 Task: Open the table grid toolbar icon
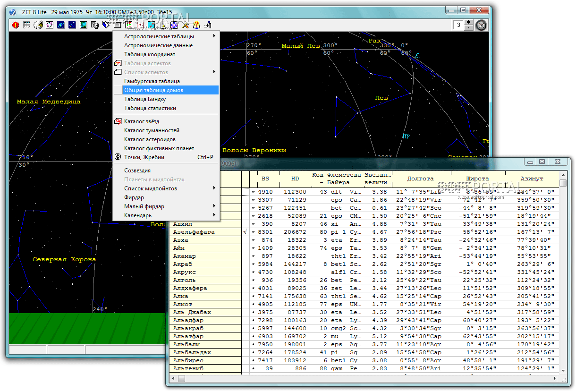click(x=26, y=25)
